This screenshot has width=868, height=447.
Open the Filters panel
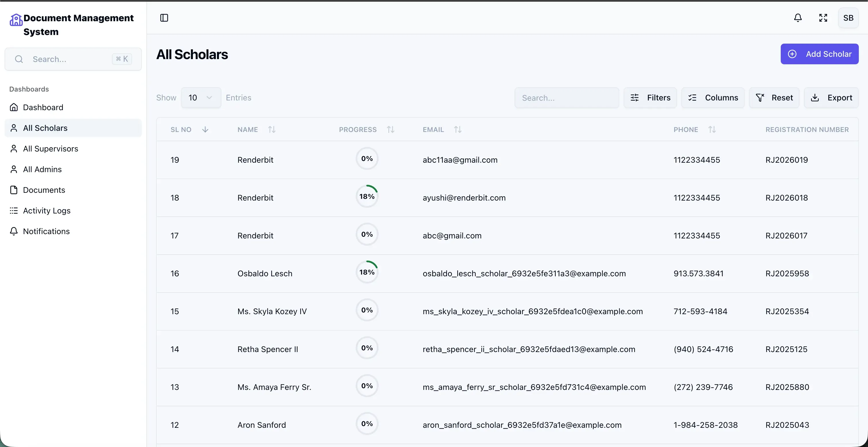[x=650, y=98]
